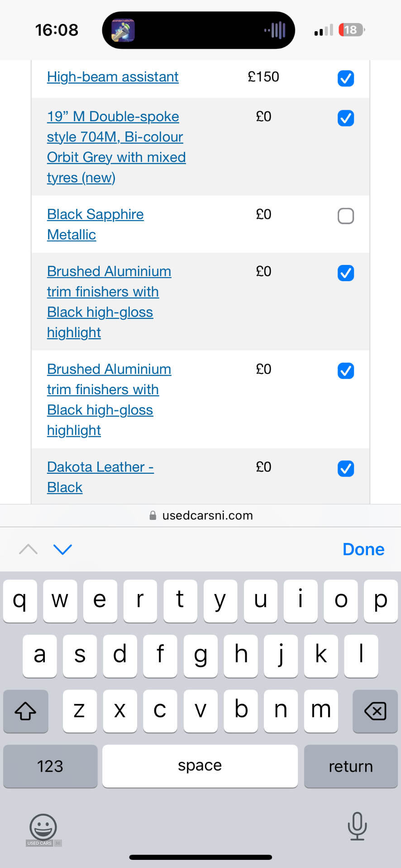Uncheck the High-beam assistant checkbox
The width and height of the screenshot is (401, 868).
pyautogui.click(x=346, y=78)
